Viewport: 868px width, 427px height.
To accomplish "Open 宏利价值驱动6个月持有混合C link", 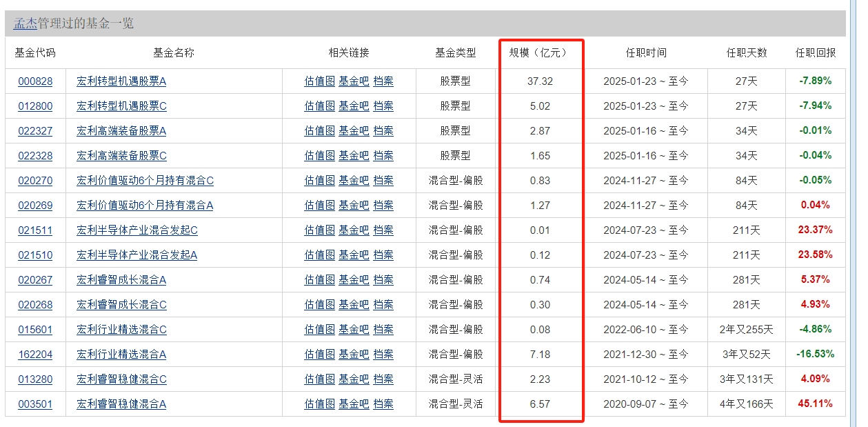I will tap(145, 181).
